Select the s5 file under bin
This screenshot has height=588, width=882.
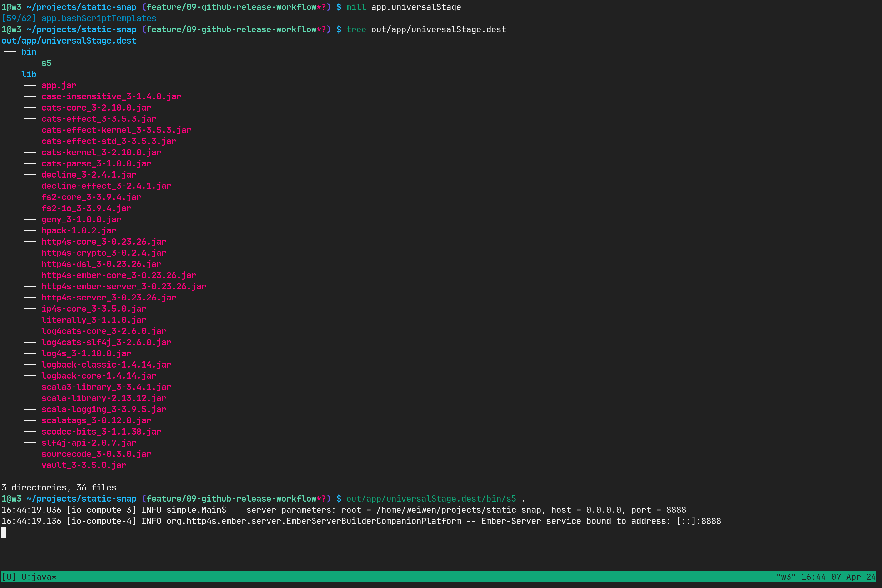click(46, 63)
